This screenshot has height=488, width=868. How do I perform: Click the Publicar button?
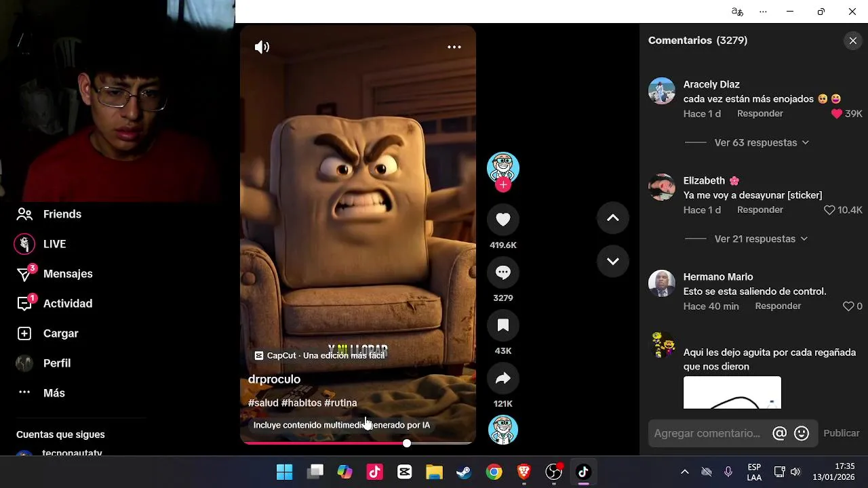(842, 433)
